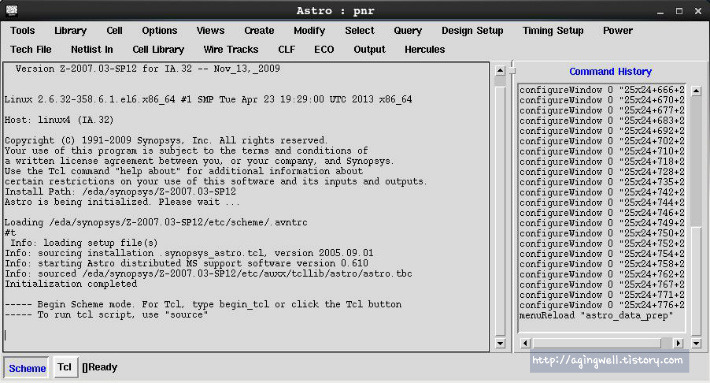
Task: Click Command History scroll left arrow
Action: pos(525,344)
